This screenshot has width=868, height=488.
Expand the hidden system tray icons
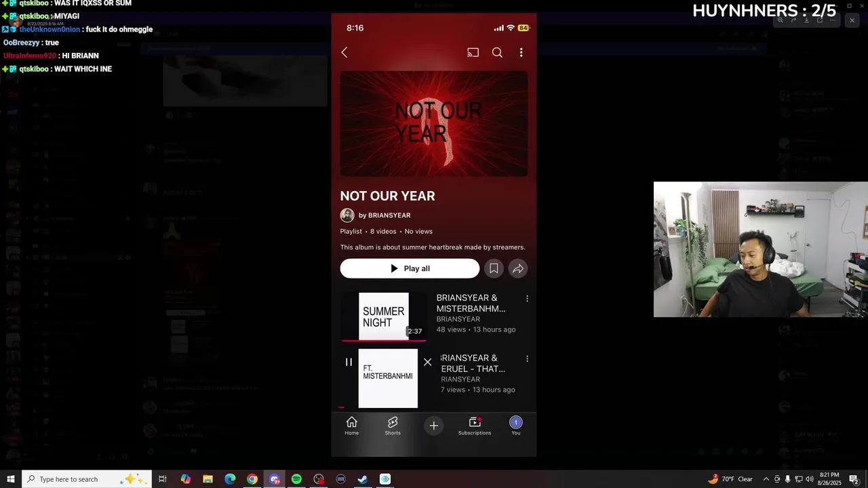pos(766,479)
